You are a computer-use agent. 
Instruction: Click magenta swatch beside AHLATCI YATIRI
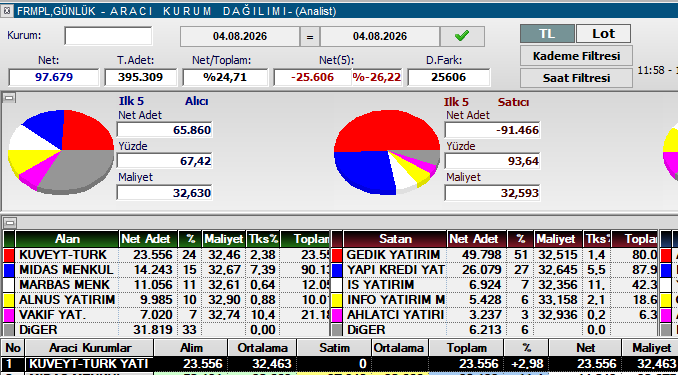337,315
